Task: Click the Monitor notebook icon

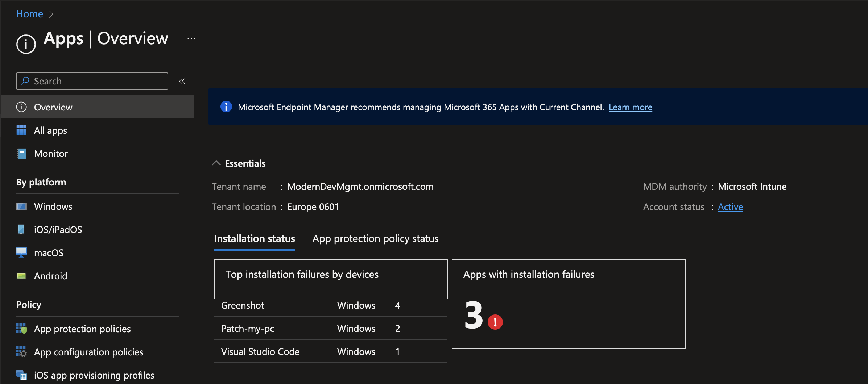Action: click(21, 154)
